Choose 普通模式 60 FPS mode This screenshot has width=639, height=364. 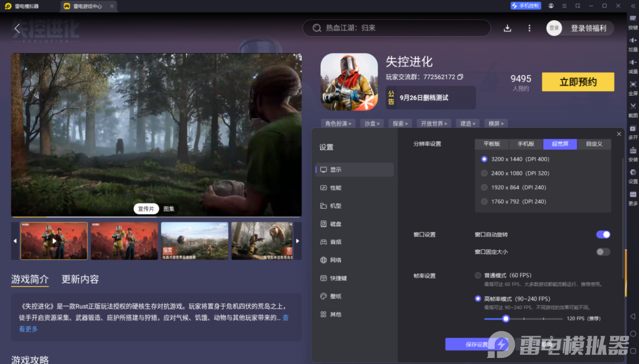478,275
